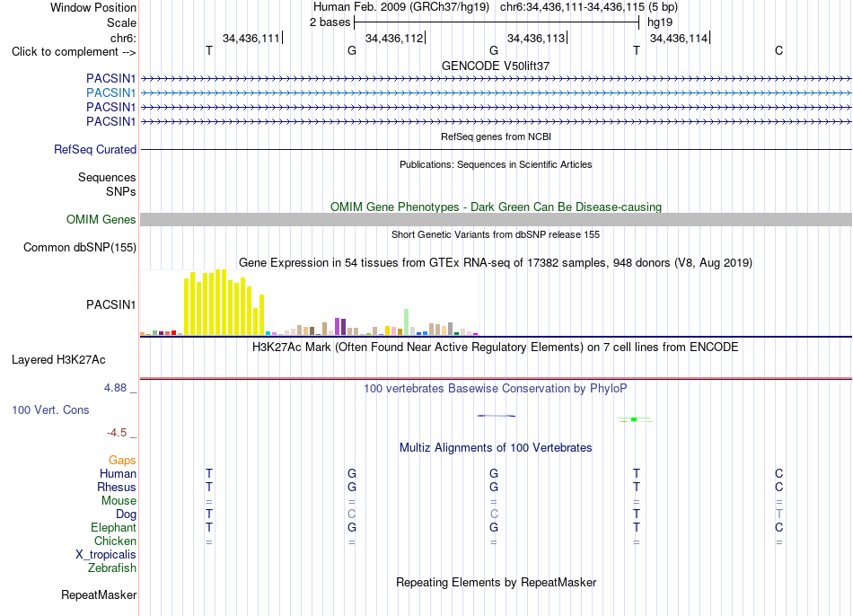The height and width of the screenshot is (616, 853).
Task: Click the PACSIN1 label beside the GTEx bar chart
Action: [x=111, y=304]
